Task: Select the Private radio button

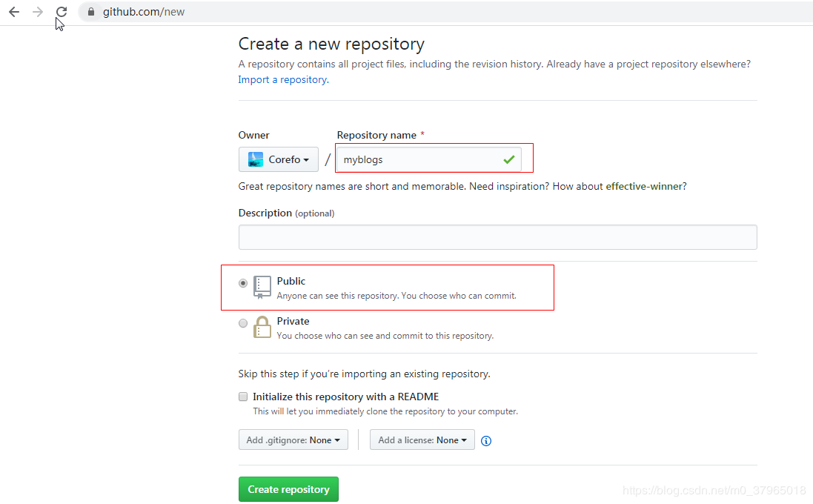Action: [x=243, y=323]
